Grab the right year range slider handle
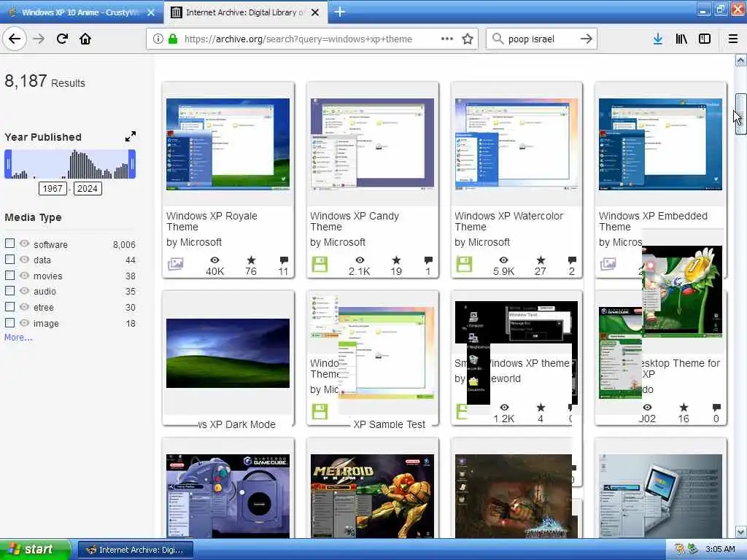 pos(132,164)
